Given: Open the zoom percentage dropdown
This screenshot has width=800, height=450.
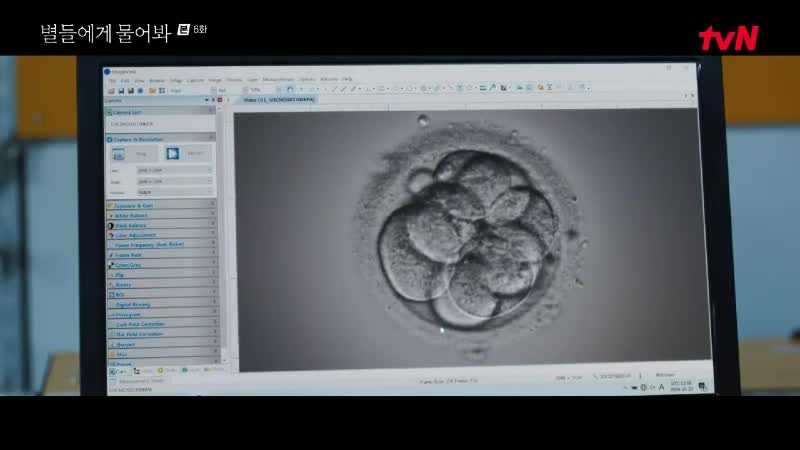Looking at the screenshot, I should [x=278, y=90].
